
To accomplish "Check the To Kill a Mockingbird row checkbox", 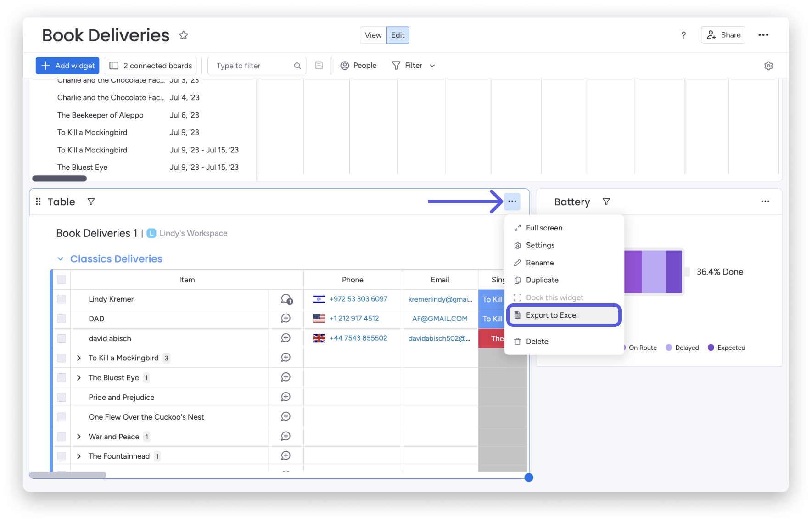I will point(62,358).
